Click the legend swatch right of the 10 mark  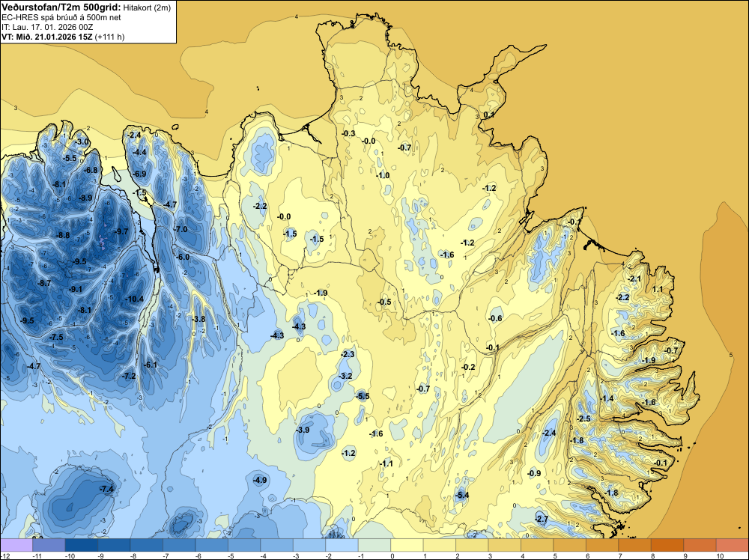tap(733, 545)
